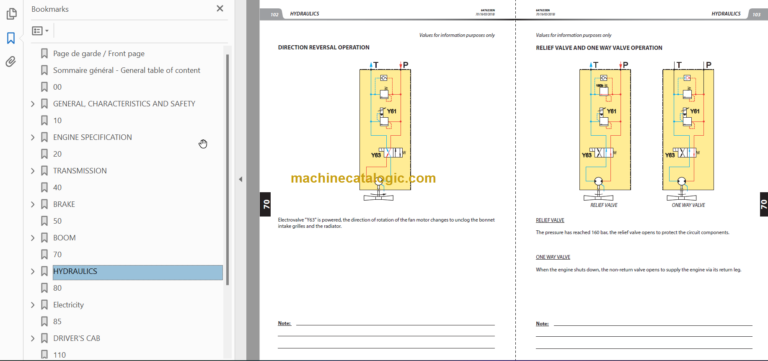Image resolution: width=768 pixels, height=361 pixels.
Task: Expand the DRIVER'S CAB bookmark
Action: [33, 338]
